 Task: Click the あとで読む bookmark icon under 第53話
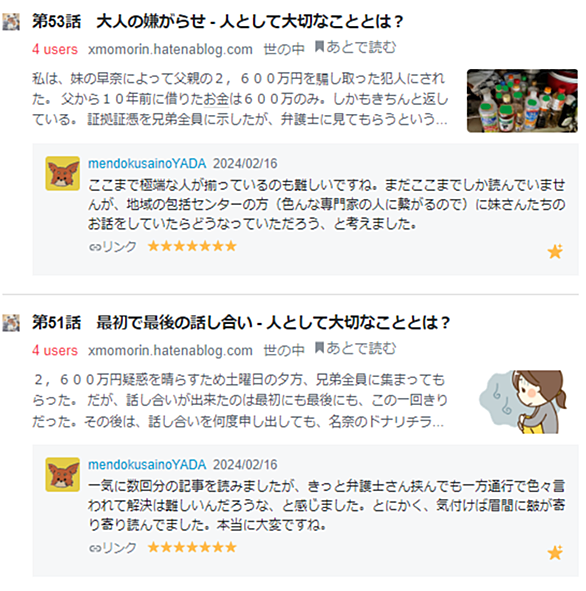coord(319,47)
